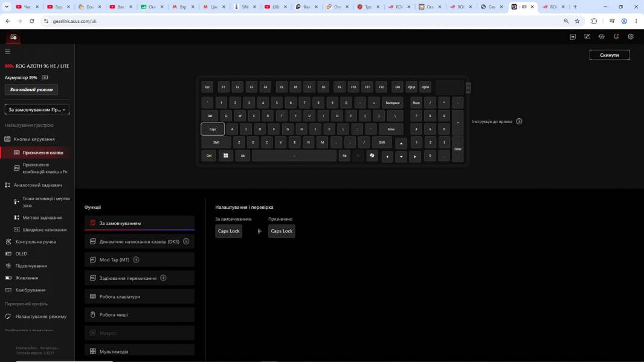Select the Mod Tap (MT) function
644x362 pixels.
click(x=139, y=259)
